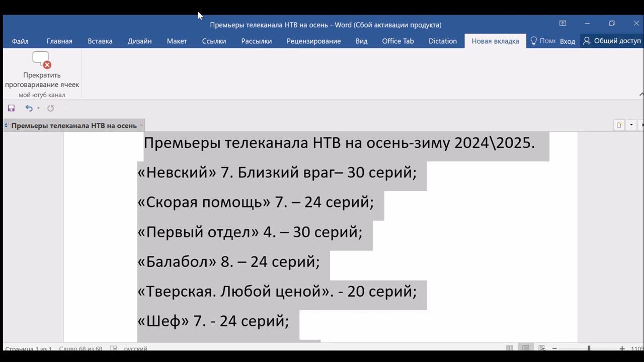This screenshot has height=362, width=644.
Task: Select the Ссылки ribbon tab
Action: tap(214, 41)
